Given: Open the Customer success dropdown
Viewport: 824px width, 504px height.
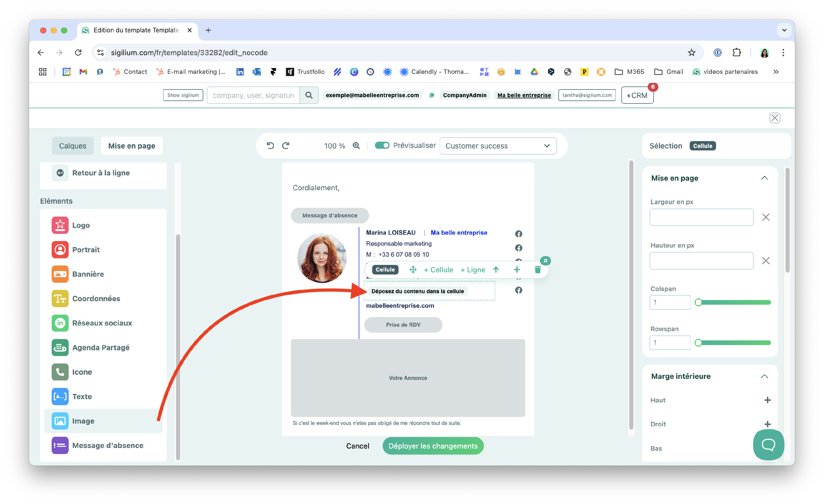Looking at the screenshot, I should (x=498, y=146).
